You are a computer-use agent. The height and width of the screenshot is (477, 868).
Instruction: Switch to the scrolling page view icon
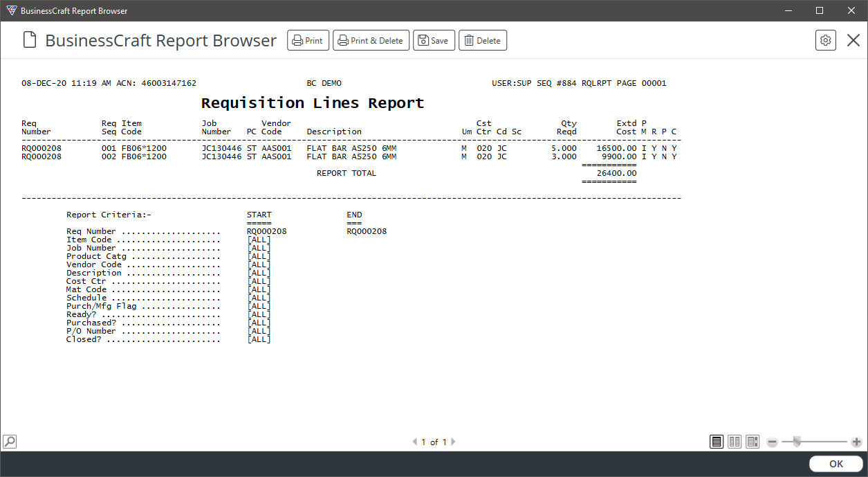click(752, 442)
